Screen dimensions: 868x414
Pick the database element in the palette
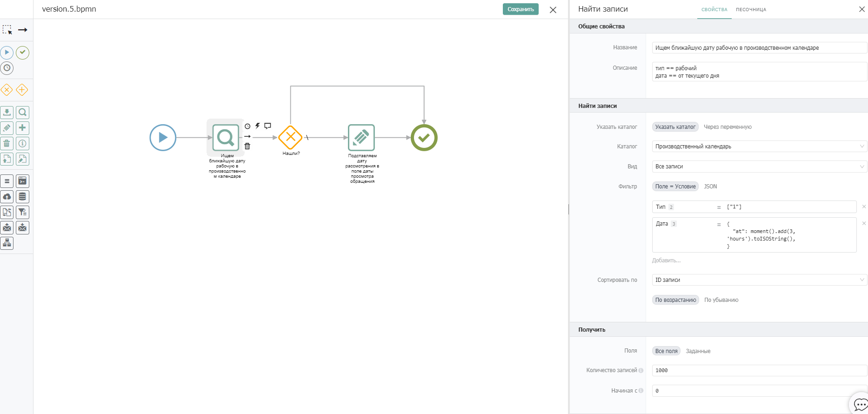pyautogui.click(x=22, y=196)
